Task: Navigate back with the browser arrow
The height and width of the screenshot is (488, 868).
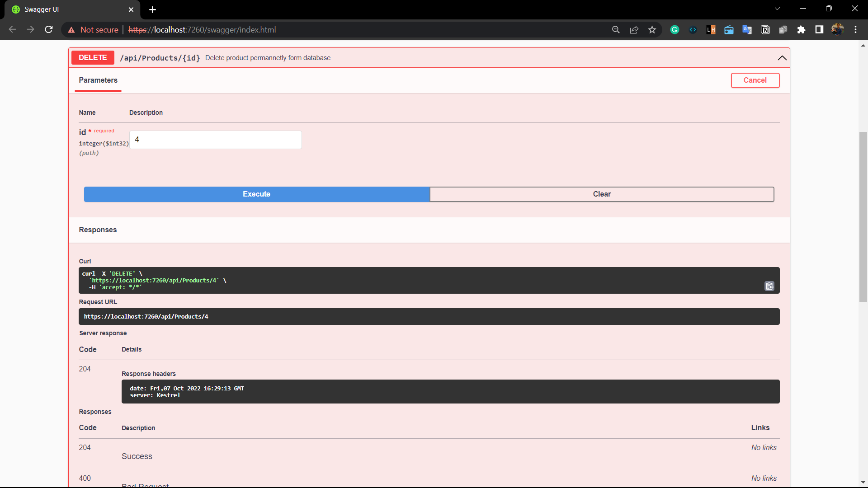Action: 12,29
